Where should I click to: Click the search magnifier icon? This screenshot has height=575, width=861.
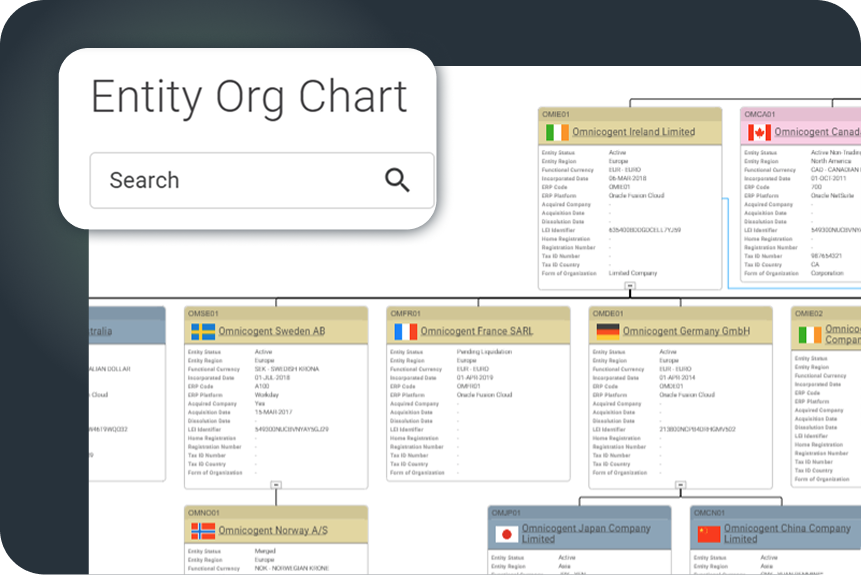tap(397, 180)
